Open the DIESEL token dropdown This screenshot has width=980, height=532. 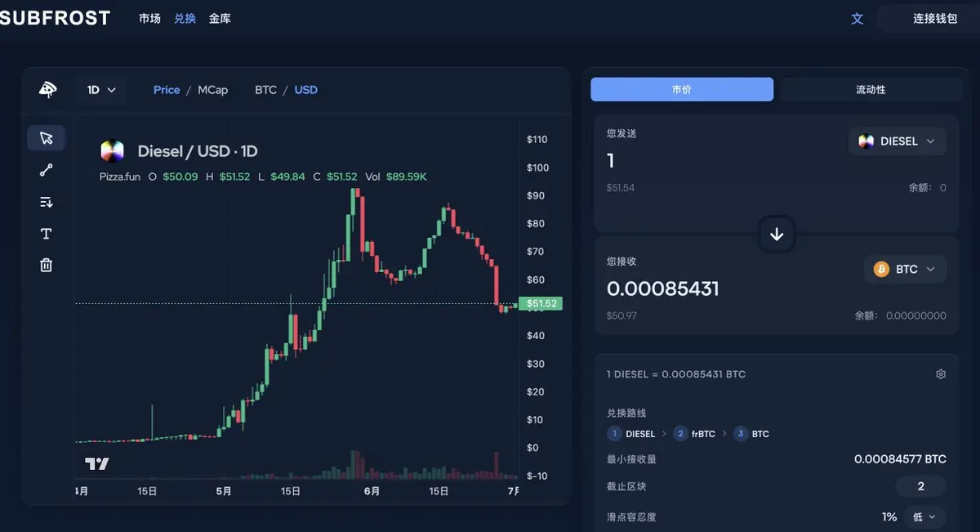[898, 141]
